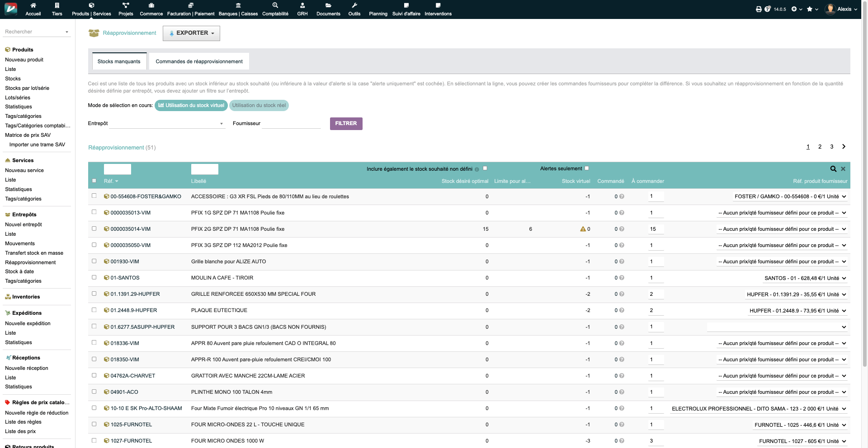Screen dimensions: 868x448
Task: Open supplier dropdown for 1025-FURNOTEL row
Action: pos(800,425)
